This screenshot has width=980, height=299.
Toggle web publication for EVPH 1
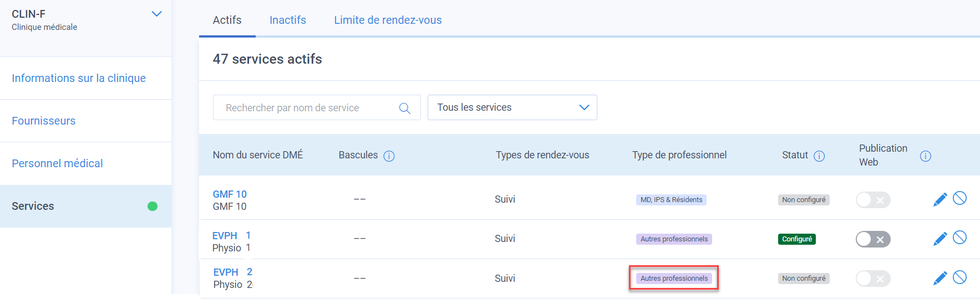[x=873, y=239]
